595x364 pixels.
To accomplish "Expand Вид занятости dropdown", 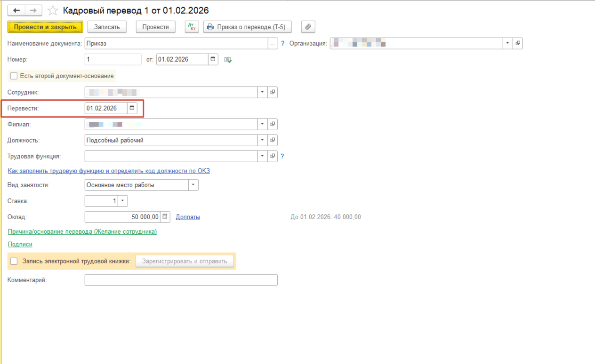I will [193, 185].
